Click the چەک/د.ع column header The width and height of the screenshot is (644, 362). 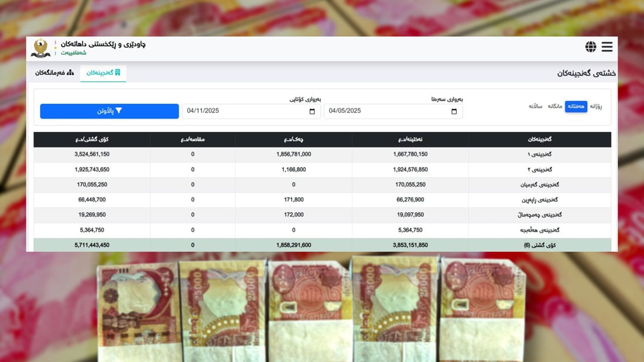(294, 139)
